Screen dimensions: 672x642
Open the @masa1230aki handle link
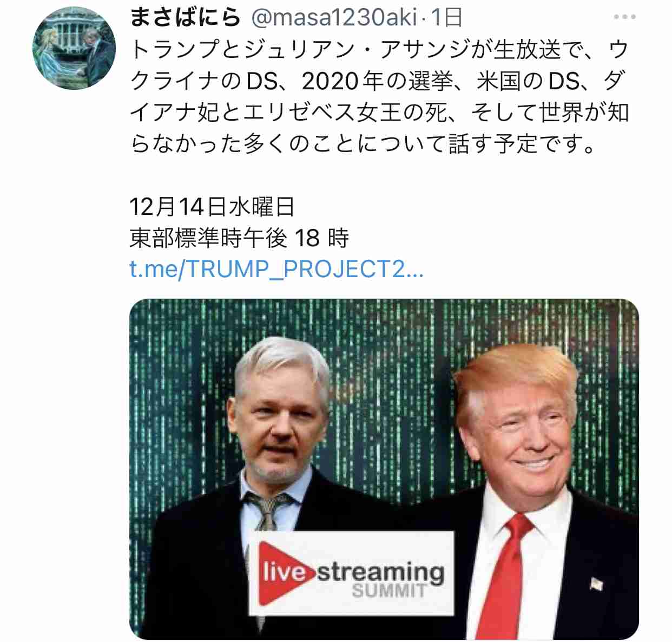tap(334, 18)
